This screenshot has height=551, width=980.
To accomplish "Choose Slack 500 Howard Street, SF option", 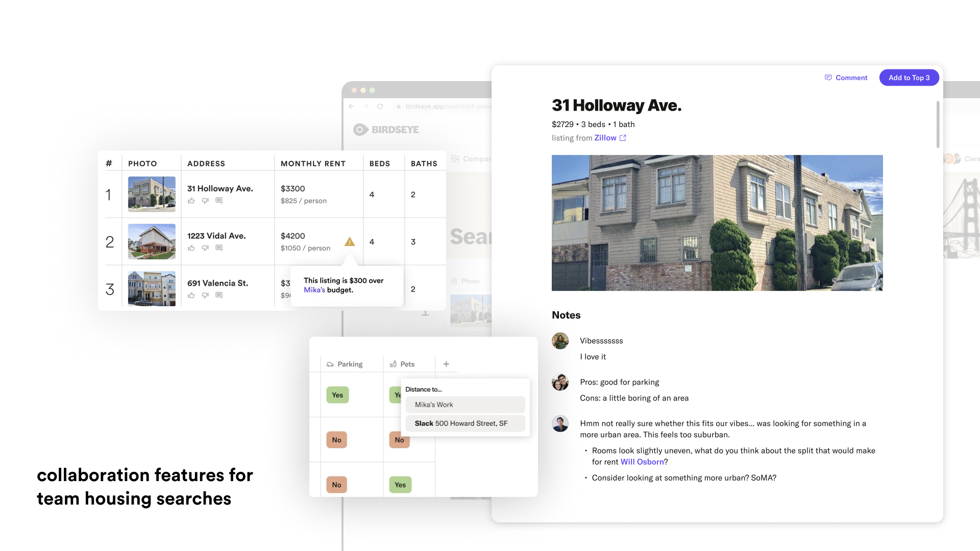I will click(x=465, y=423).
